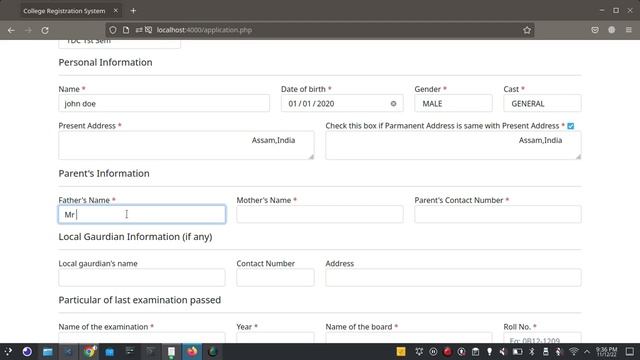This screenshot has width=640, height=360.
Task: Open the start menu launcher in taskbar
Action: click(8, 351)
